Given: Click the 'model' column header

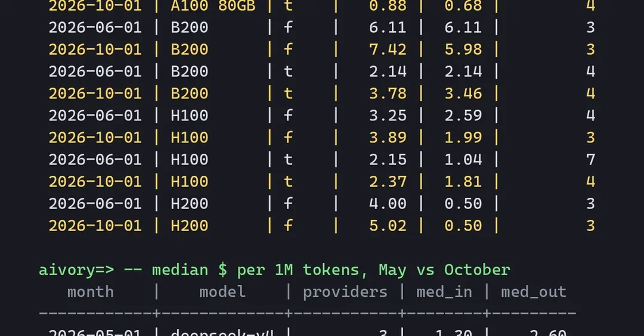Looking at the screenshot, I should pos(222,292).
